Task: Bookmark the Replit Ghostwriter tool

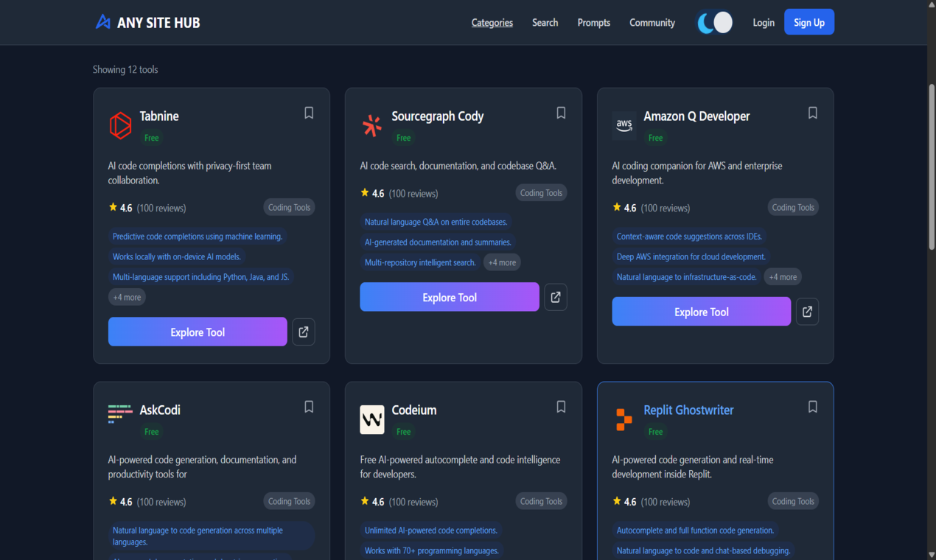Action: tap(812, 407)
